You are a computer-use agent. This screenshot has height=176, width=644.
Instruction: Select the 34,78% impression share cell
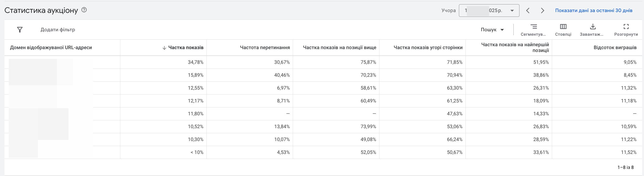point(195,62)
